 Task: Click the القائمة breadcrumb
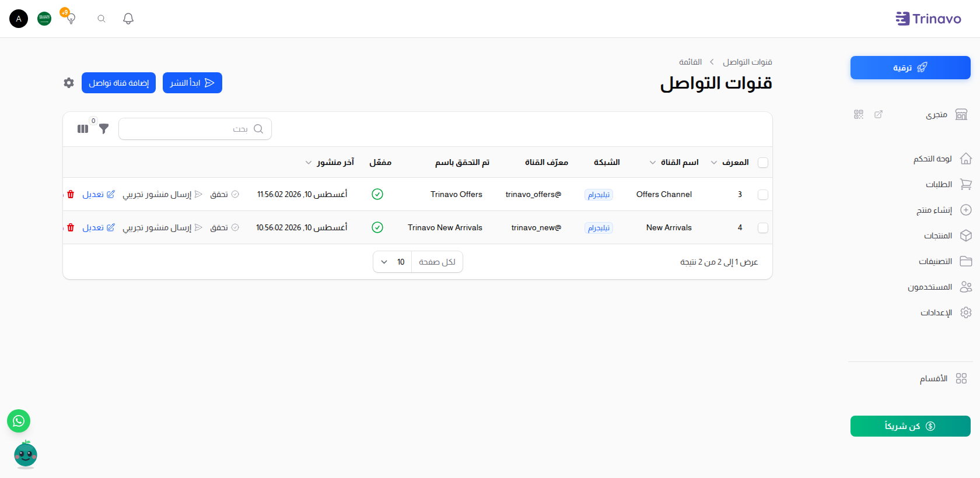[x=690, y=62]
